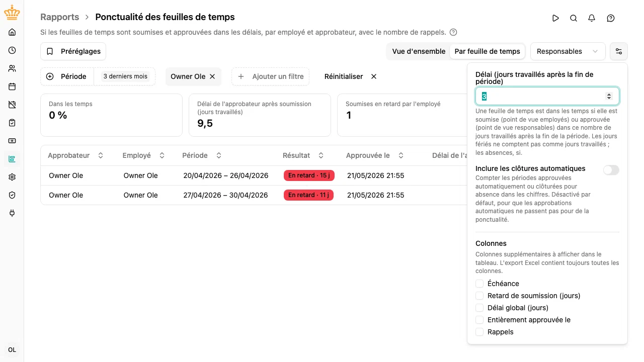Check Délai global (jours) checkbox
The height and width of the screenshot is (362, 644).
tap(479, 308)
